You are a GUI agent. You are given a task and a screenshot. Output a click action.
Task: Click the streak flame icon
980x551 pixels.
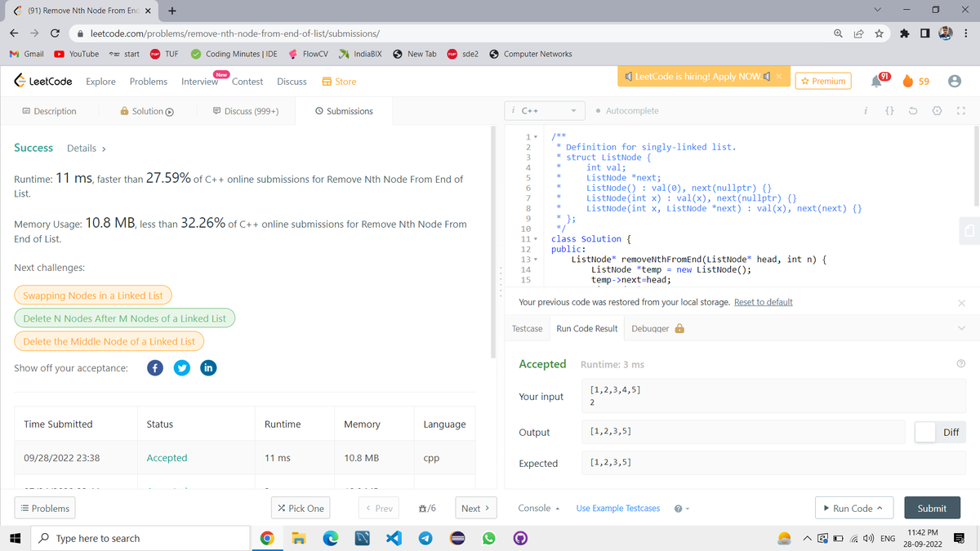[x=910, y=81]
